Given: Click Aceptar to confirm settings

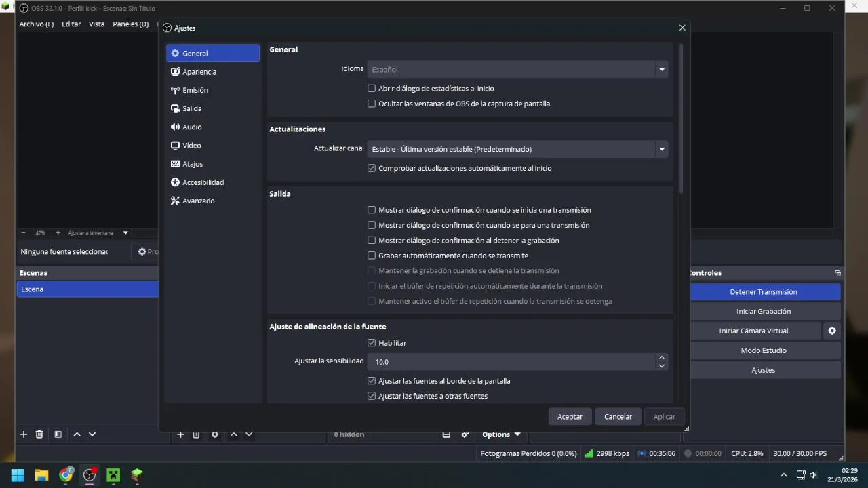Looking at the screenshot, I should 570,417.
